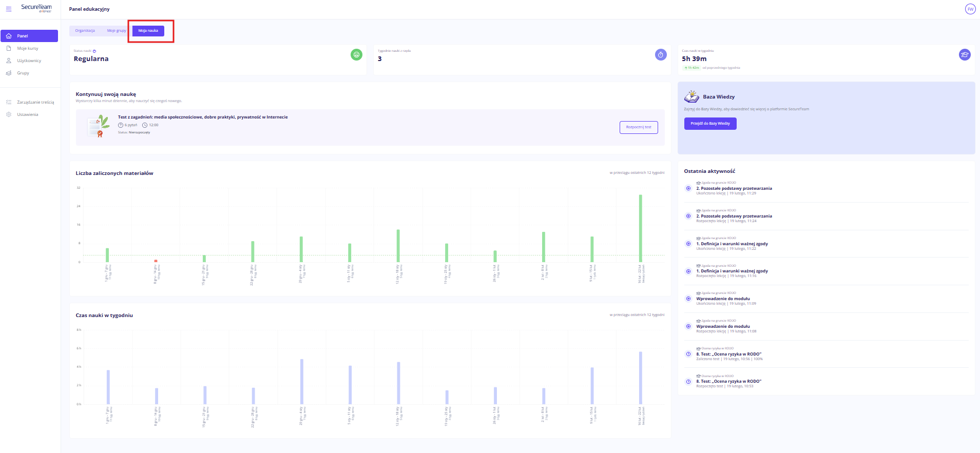The image size is (980, 453).
Task: Open Moje kursy in sidebar
Action: point(28,48)
